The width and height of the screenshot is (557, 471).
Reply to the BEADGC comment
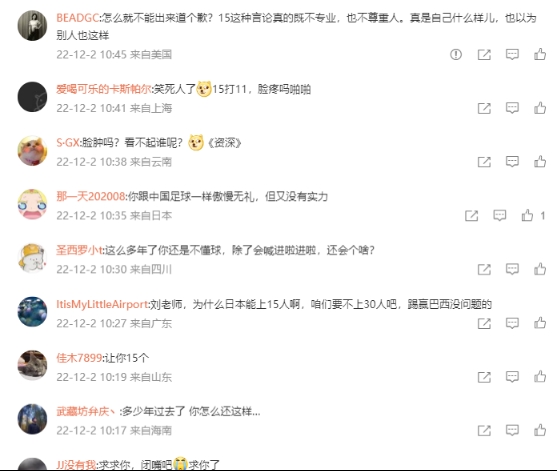[x=512, y=54]
